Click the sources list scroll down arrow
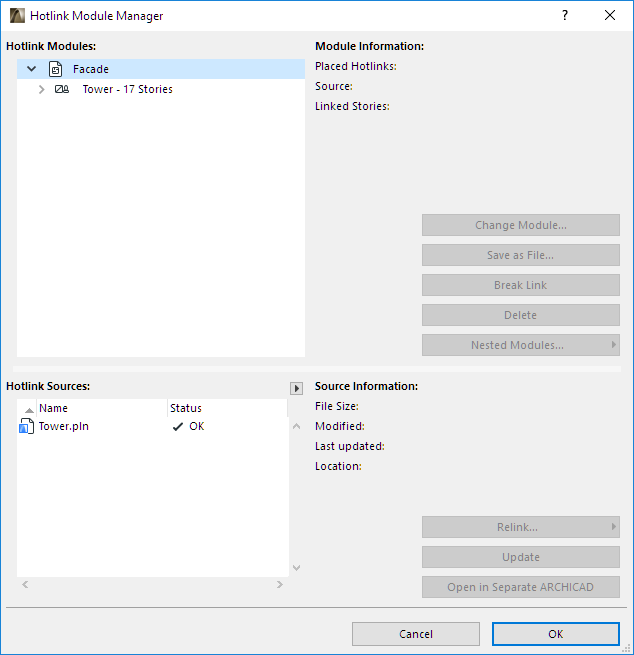The width and height of the screenshot is (634, 655). [297, 568]
